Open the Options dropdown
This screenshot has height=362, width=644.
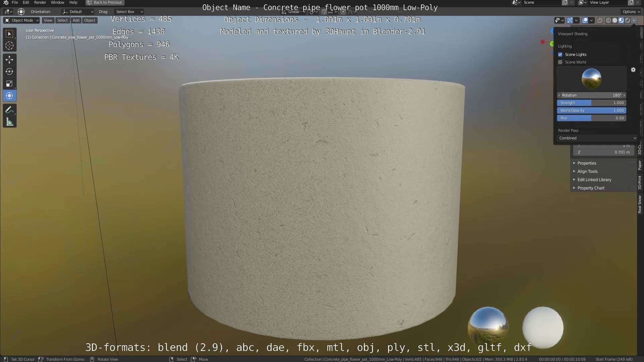631,12
